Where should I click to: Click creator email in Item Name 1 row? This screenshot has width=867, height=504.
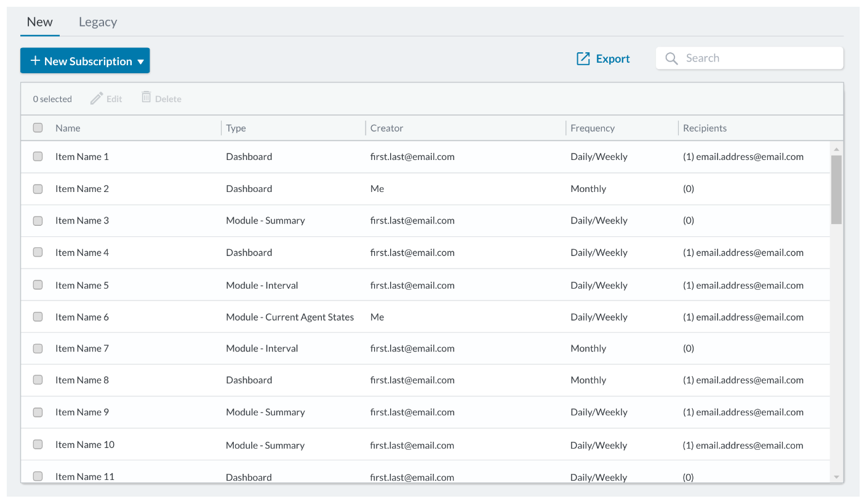tap(412, 157)
